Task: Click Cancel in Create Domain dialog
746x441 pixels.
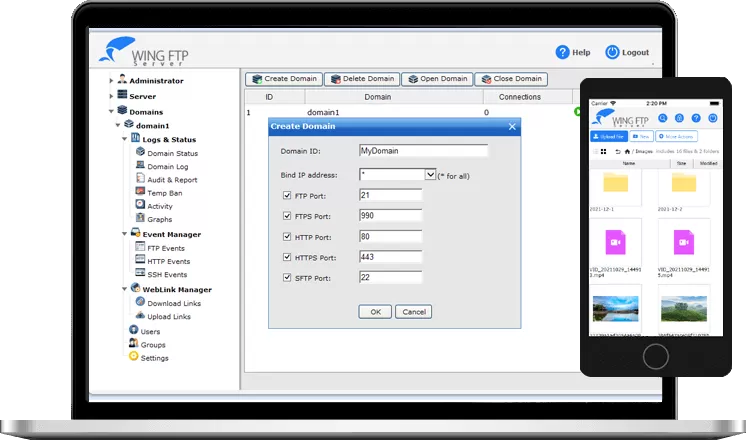Action: [414, 312]
